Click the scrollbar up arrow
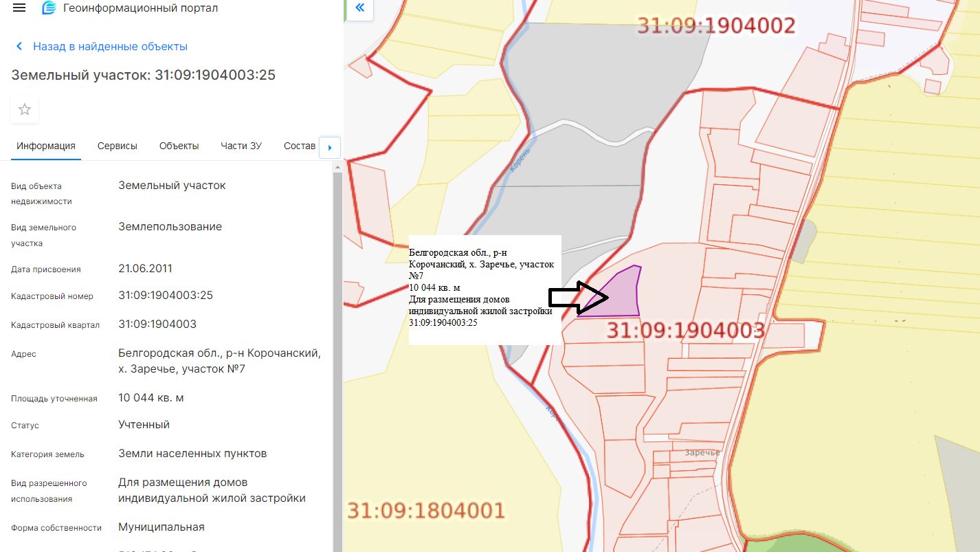Screen dimensions: 980x552 [x=337, y=166]
